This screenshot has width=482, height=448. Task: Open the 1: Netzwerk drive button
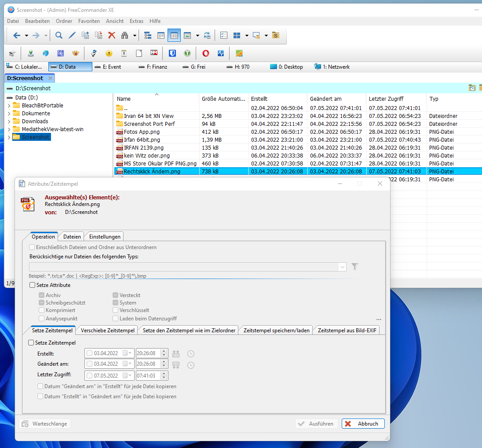pyautogui.click(x=332, y=67)
